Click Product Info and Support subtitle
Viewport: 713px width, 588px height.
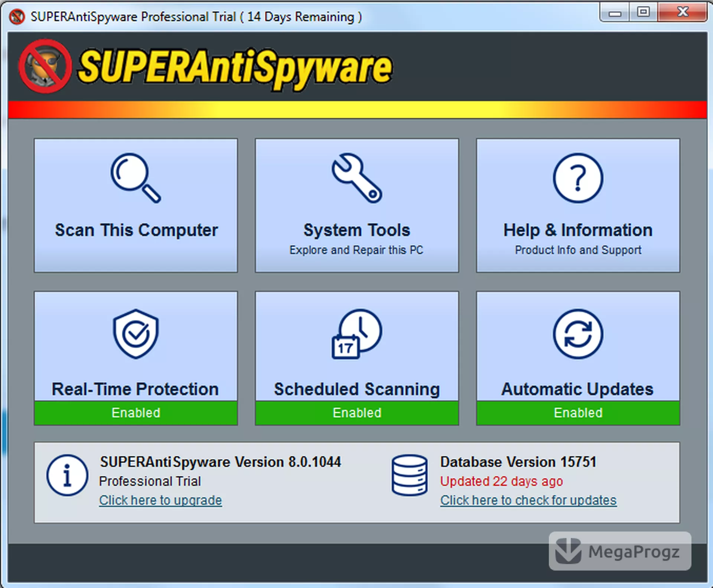pos(578,250)
